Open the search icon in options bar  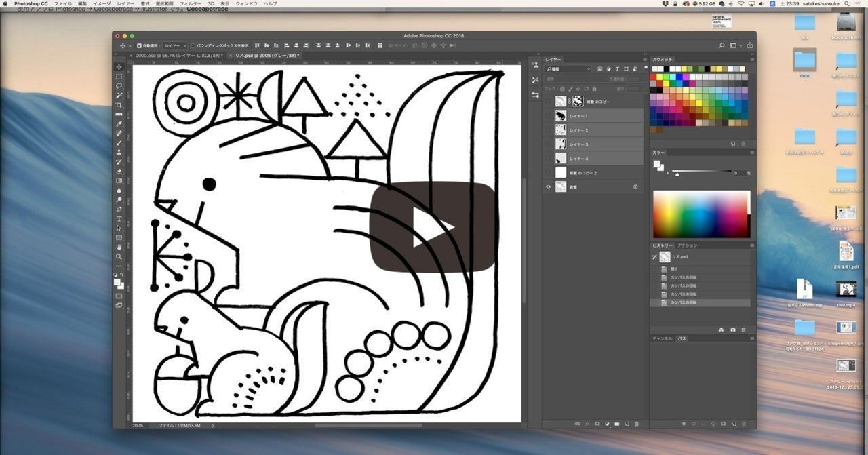pyautogui.click(x=722, y=45)
